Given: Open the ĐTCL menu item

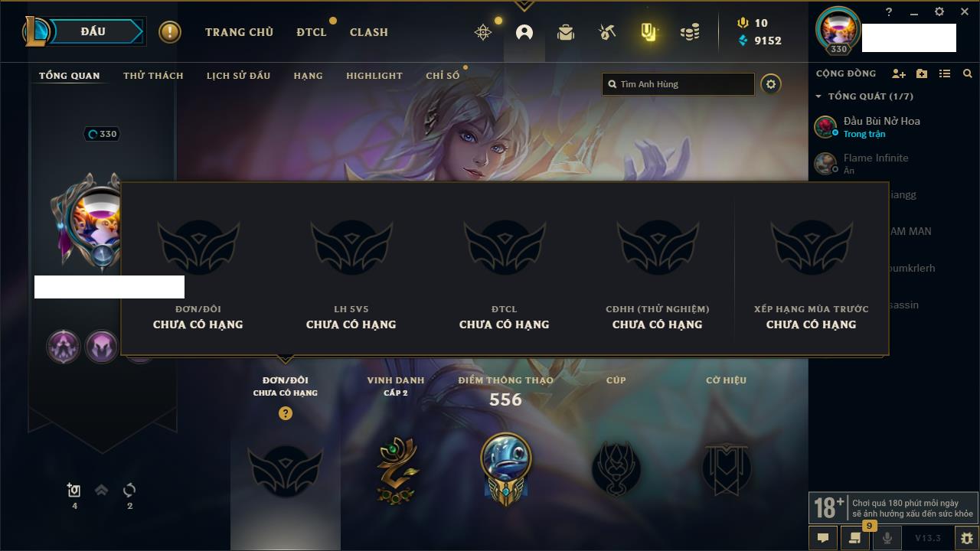Looking at the screenshot, I should point(312,32).
